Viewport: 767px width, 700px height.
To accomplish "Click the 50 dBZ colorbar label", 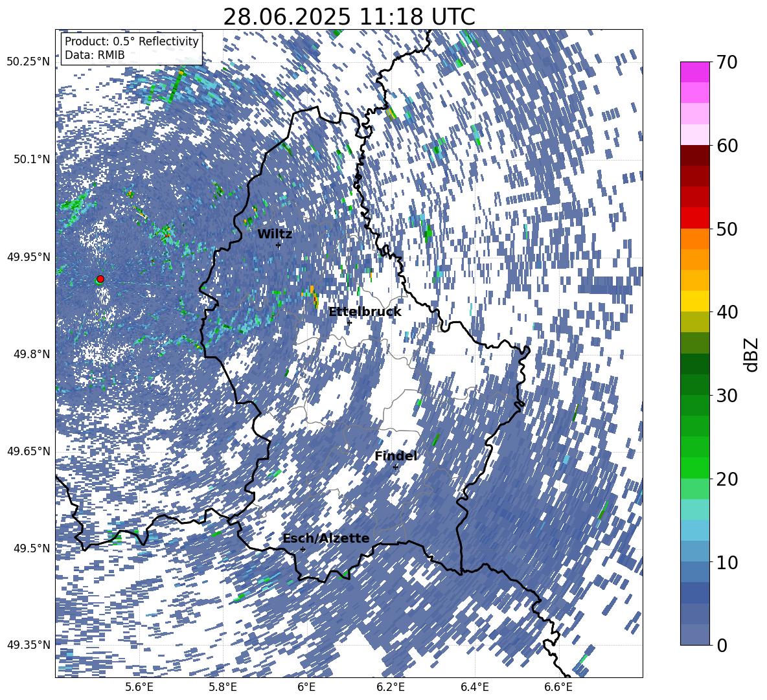I will tap(726, 229).
